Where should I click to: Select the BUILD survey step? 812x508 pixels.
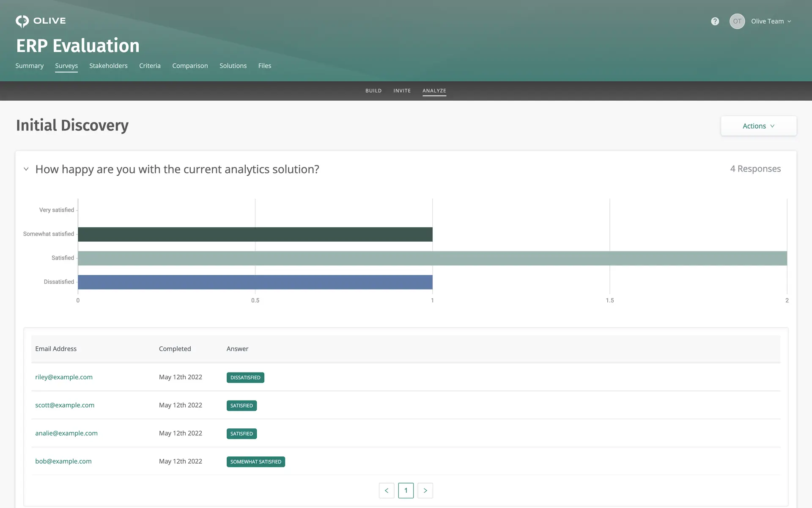(373, 91)
